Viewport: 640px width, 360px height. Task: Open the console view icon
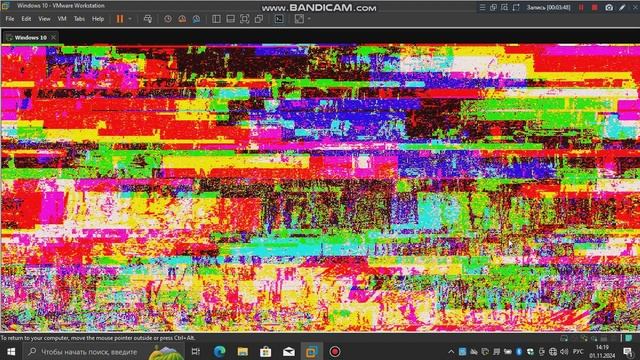[x=279, y=19]
